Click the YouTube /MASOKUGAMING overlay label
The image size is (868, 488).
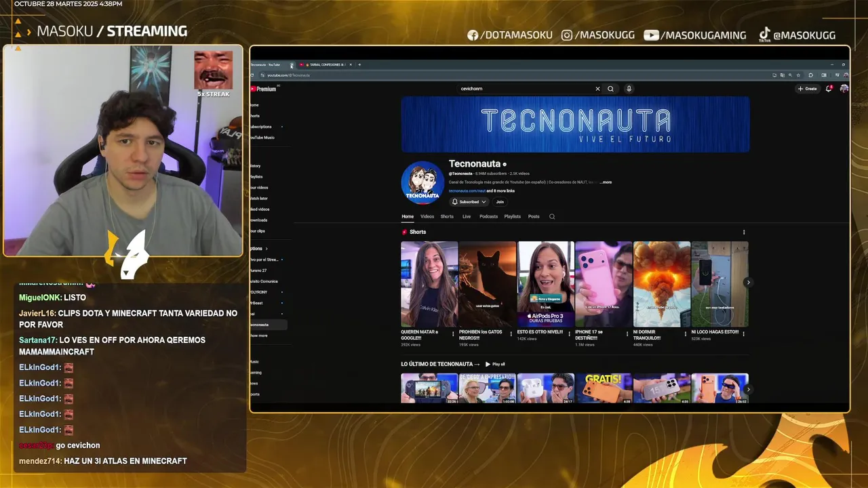694,35
